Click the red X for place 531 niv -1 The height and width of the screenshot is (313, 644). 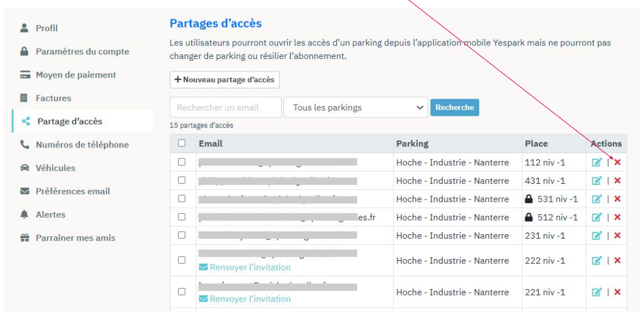pyautogui.click(x=617, y=199)
